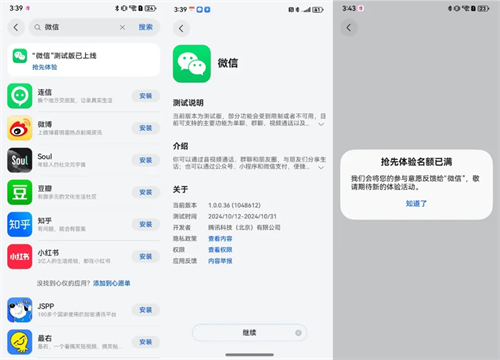Tap the 知乎 row title text
The width and height of the screenshot is (500, 360).
(45, 221)
